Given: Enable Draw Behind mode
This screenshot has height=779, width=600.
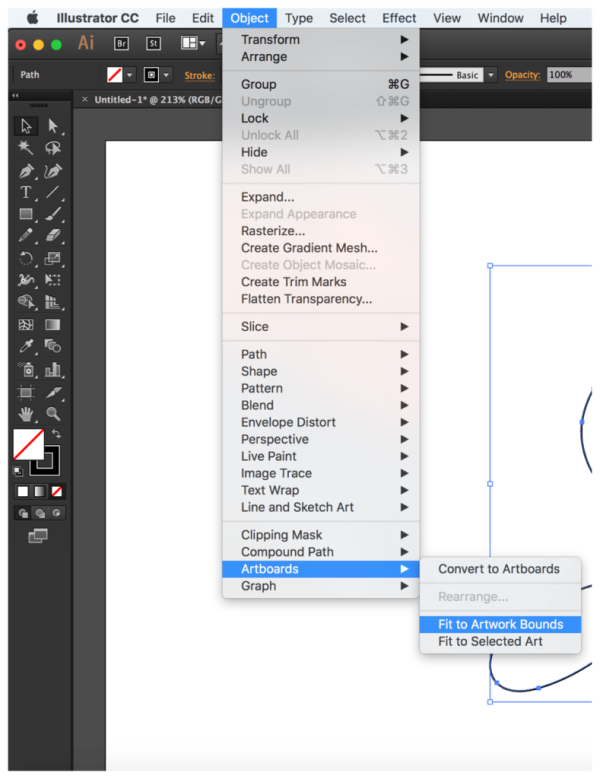Looking at the screenshot, I should [40, 513].
